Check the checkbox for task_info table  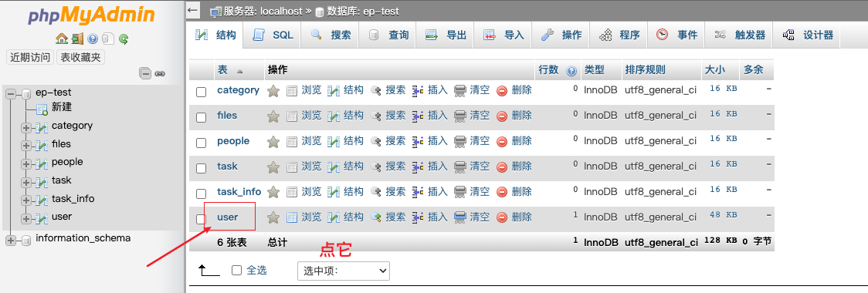point(202,194)
